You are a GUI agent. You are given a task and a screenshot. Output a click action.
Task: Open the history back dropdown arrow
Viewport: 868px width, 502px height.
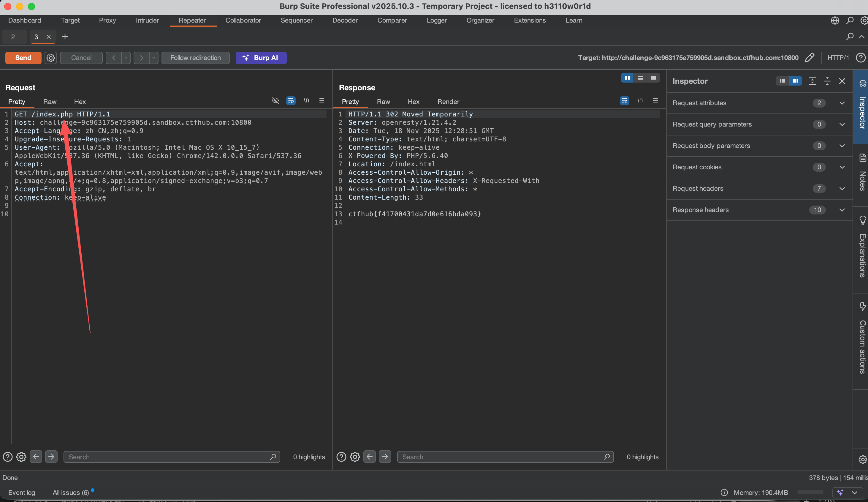(x=126, y=58)
